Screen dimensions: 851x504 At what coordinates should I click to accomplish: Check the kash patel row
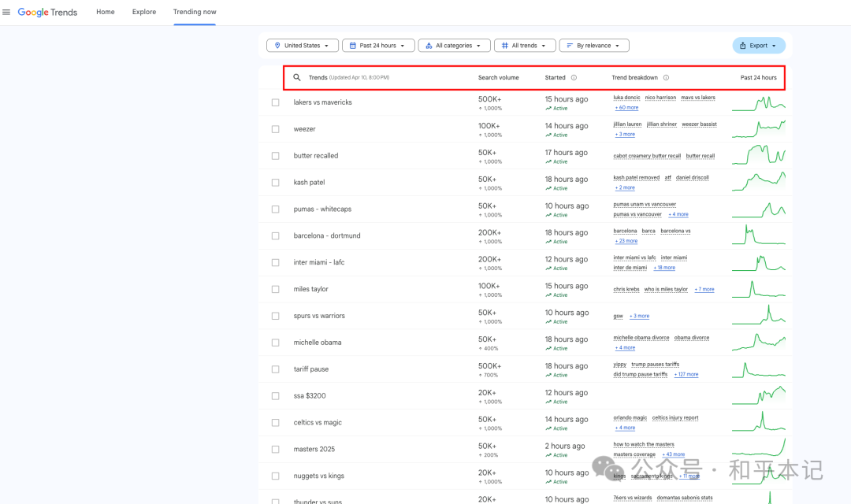coord(276,182)
